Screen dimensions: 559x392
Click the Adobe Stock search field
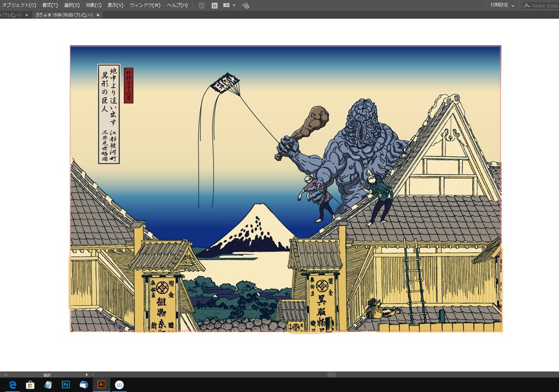[x=541, y=6]
